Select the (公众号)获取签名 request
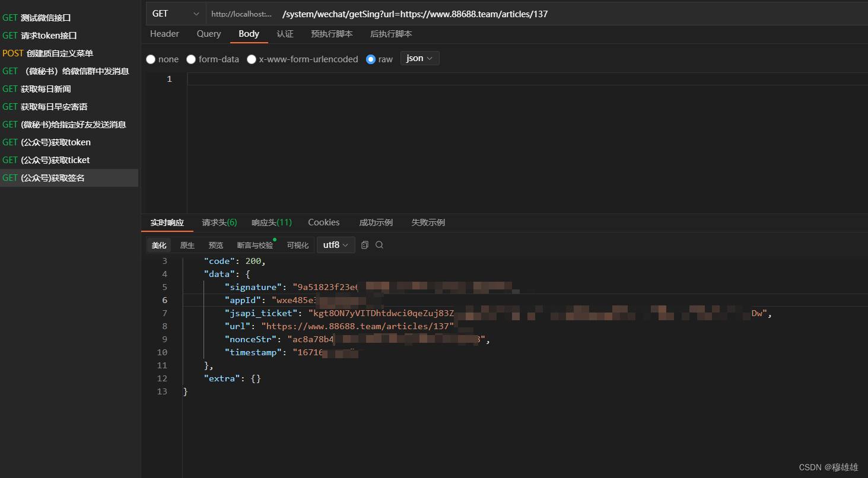 69,178
